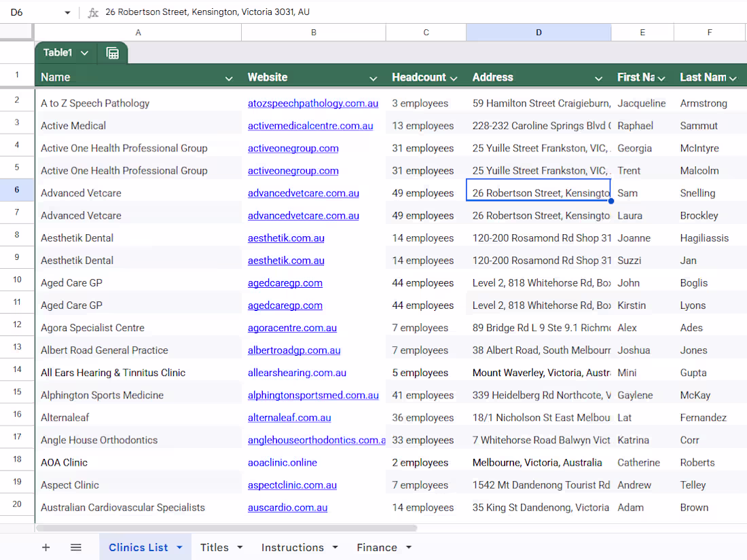Switch to the Titles sheet tab
The height and width of the screenshot is (560, 747).
[x=214, y=547]
